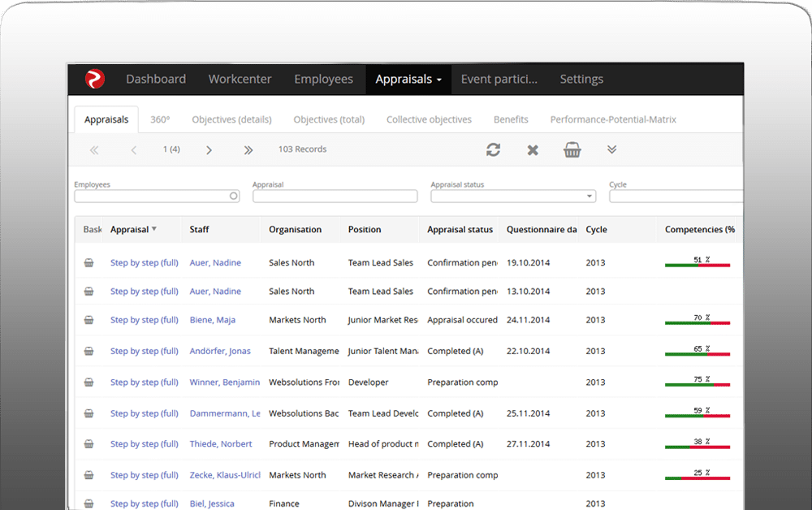The height and width of the screenshot is (510, 812).
Task: Open the Event participation menu item
Action: pyautogui.click(x=499, y=80)
